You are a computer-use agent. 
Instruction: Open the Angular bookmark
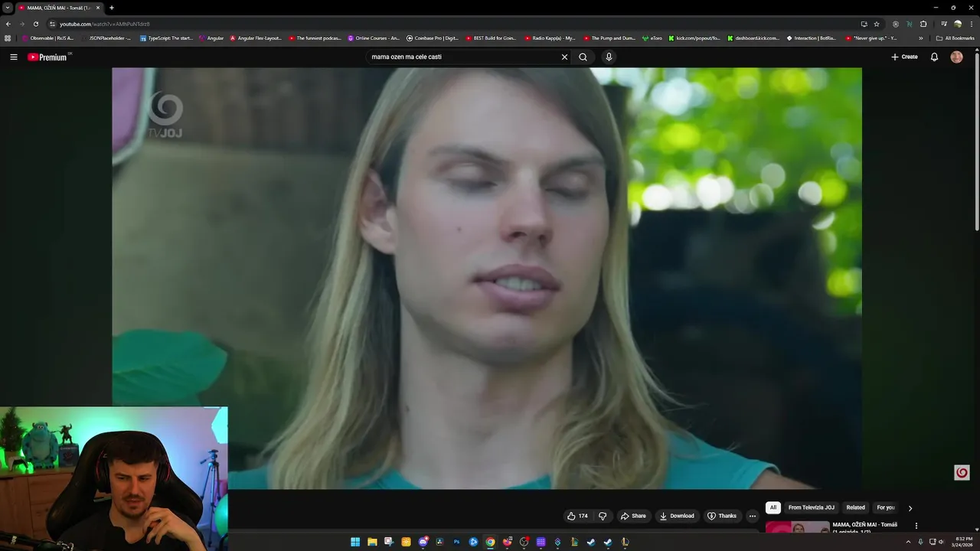(211, 37)
